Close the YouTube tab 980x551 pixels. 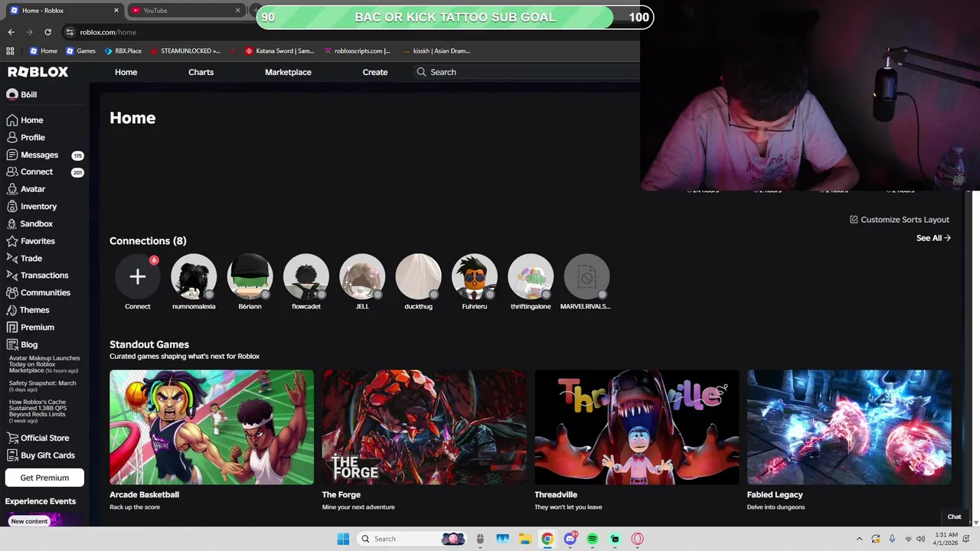point(237,10)
